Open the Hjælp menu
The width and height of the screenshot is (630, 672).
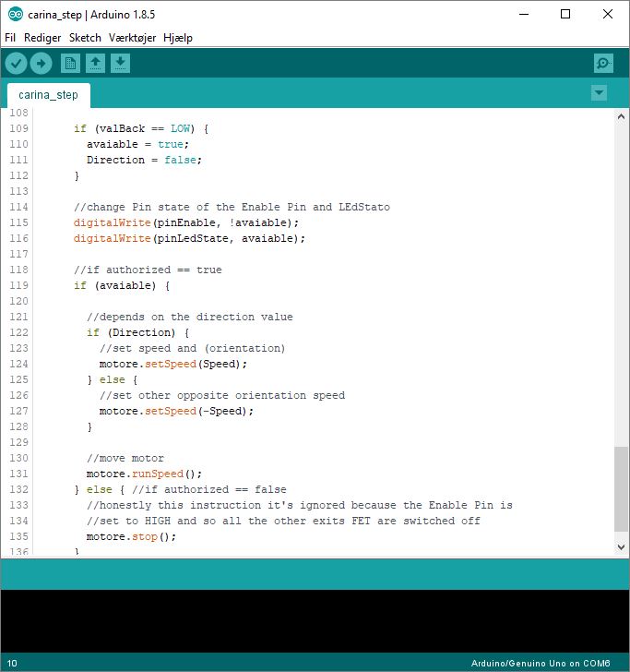click(x=178, y=38)
